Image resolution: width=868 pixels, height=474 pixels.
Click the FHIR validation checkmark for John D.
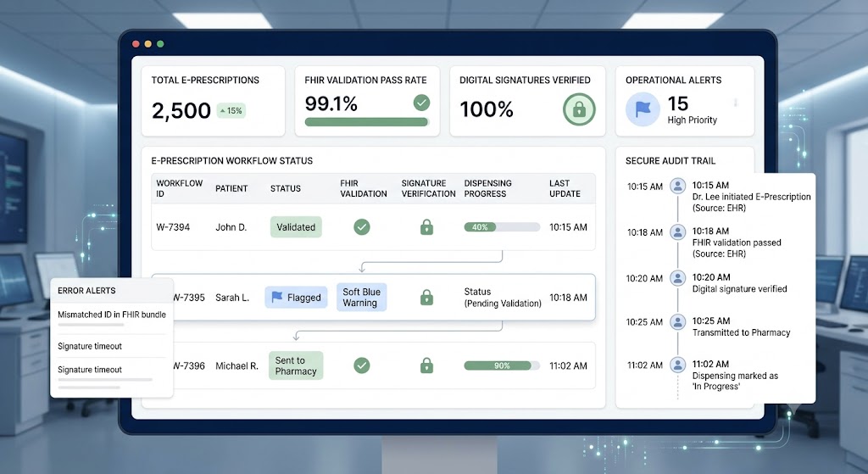(x=362, y=227)
